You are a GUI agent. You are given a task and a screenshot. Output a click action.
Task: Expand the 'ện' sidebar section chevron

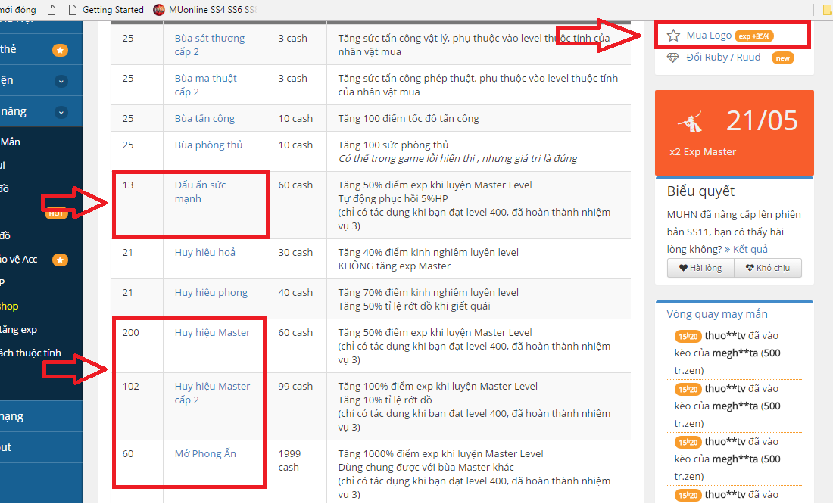[x=61, y=81]
